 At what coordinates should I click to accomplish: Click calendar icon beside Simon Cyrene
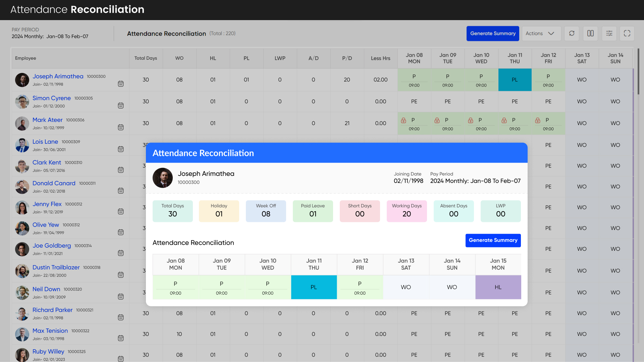pos(121,106)
